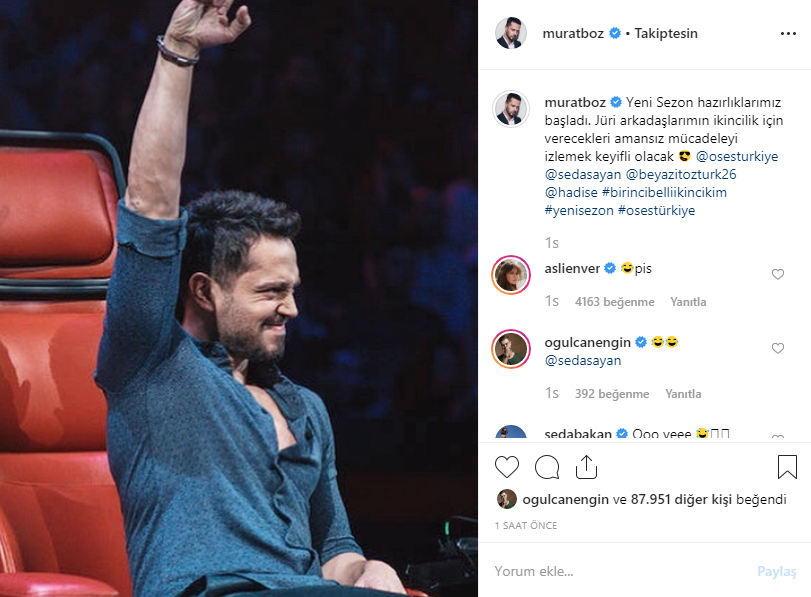This screenshot has height=597, width=811.
Task: Click muratboz avatar in the post header
Action: 511,33
